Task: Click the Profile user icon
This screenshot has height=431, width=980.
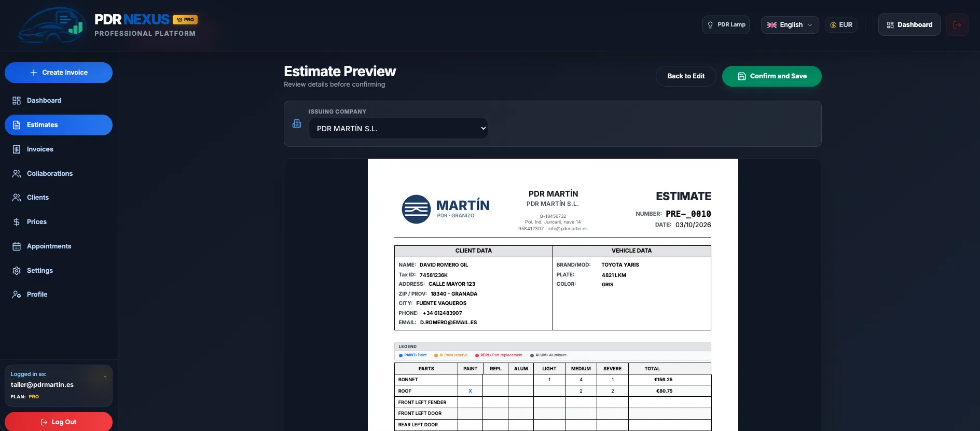Action: coord(17,295)
